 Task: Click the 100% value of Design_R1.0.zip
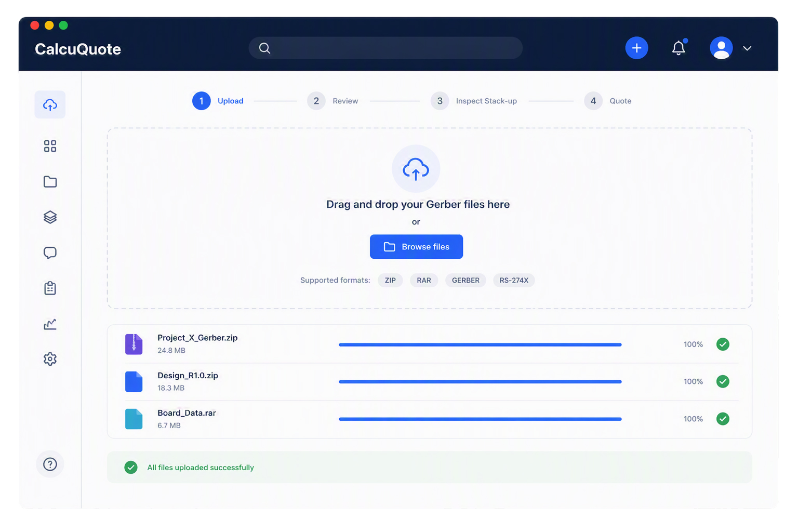click(x=693, y=381)
